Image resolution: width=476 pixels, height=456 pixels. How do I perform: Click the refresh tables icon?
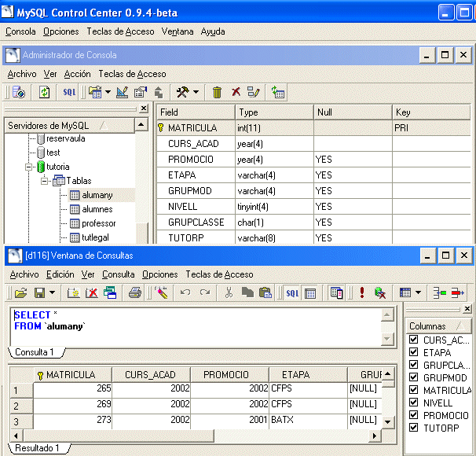278,92
